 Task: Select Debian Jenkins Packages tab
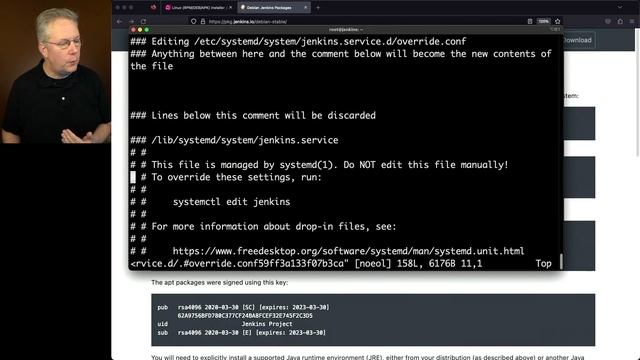[x=273, y=7]
